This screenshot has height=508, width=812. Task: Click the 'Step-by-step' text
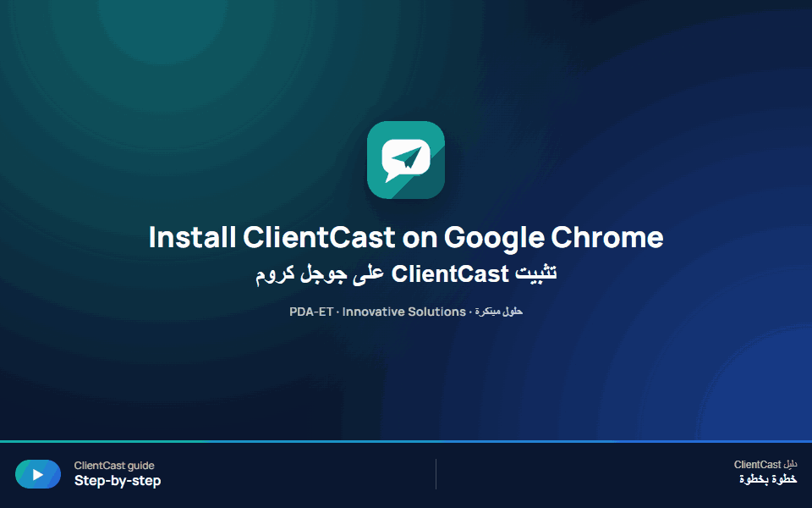(118, 481)
